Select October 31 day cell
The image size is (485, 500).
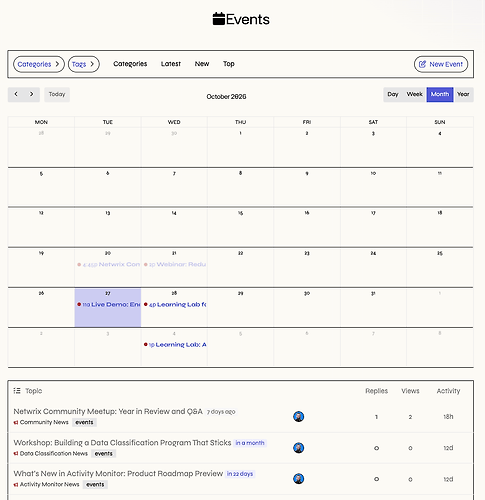(x=373, y=307)
